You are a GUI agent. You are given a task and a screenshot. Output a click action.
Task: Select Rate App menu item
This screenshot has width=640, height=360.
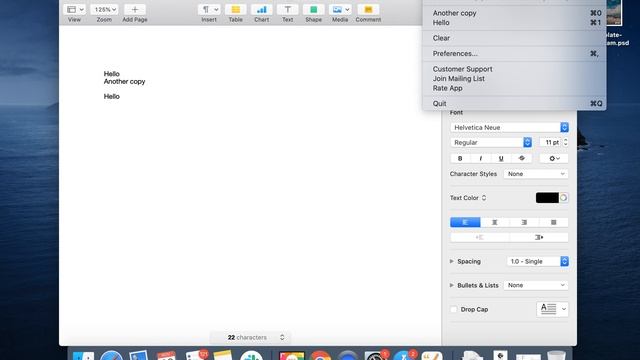coord(514,88)
